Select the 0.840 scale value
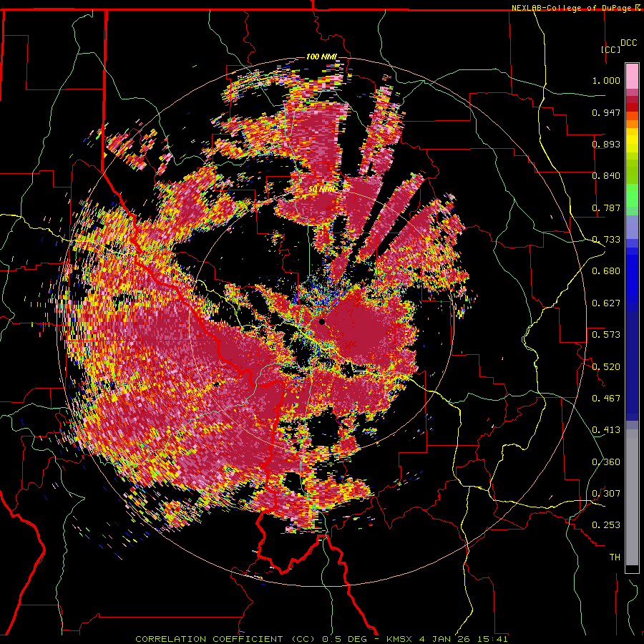 [606, 176]
